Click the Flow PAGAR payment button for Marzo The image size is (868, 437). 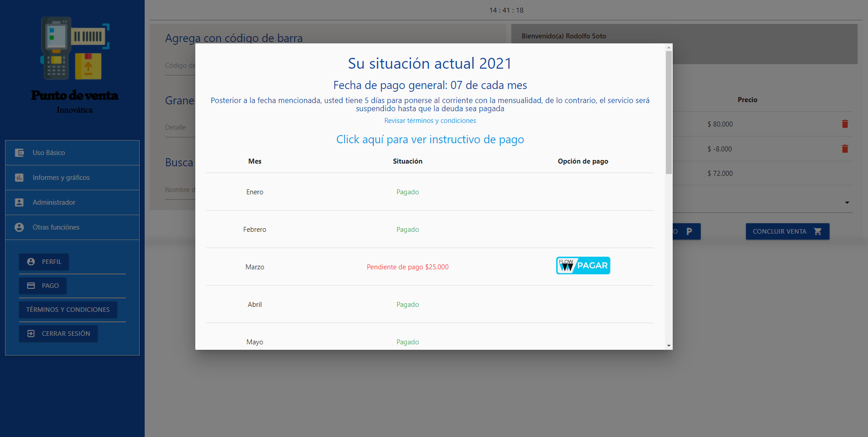tap(583, 266)
